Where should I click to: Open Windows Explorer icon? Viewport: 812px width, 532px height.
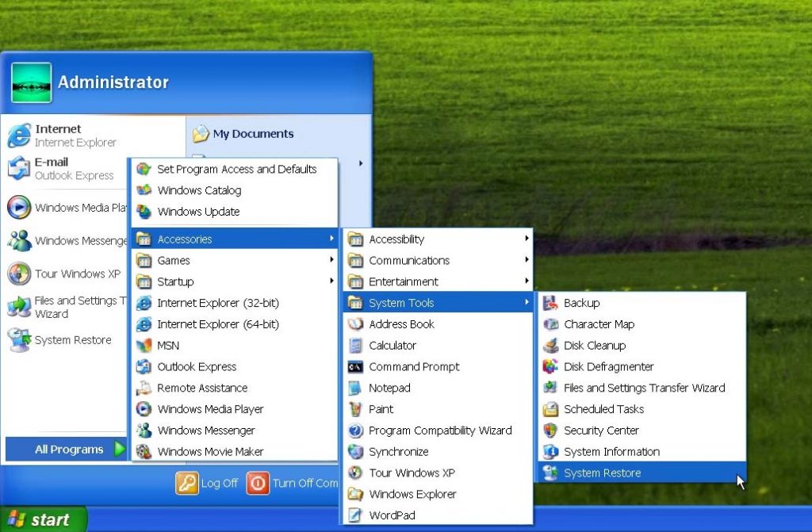pos(355,494)
